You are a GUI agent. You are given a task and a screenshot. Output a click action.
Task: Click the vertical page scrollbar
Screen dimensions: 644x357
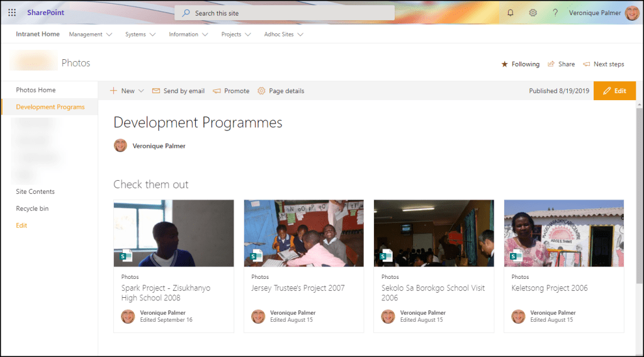[x=640, y=189]
